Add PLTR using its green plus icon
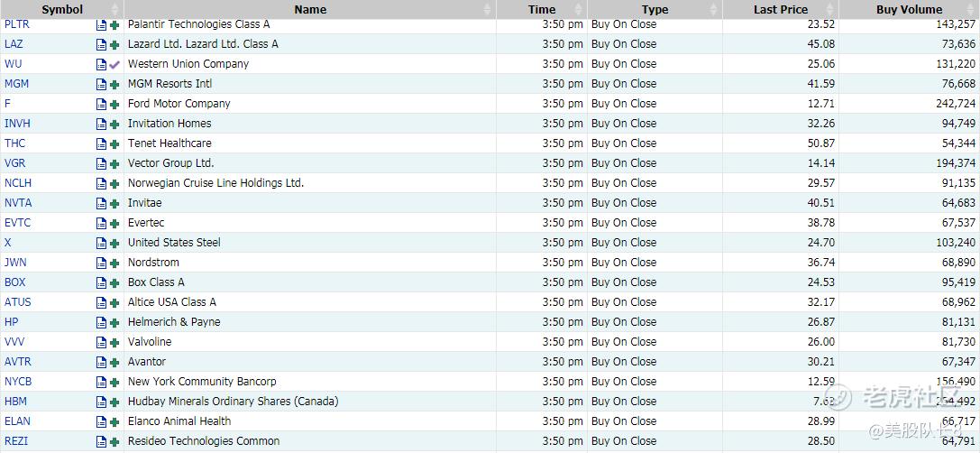This screenshot has height=453, width=980. coord(114,25)
